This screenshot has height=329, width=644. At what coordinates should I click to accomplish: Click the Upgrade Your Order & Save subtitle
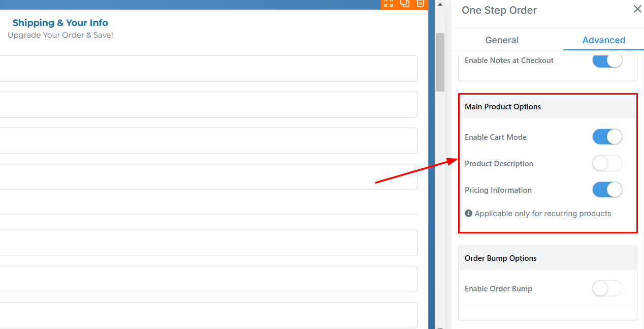60,35
